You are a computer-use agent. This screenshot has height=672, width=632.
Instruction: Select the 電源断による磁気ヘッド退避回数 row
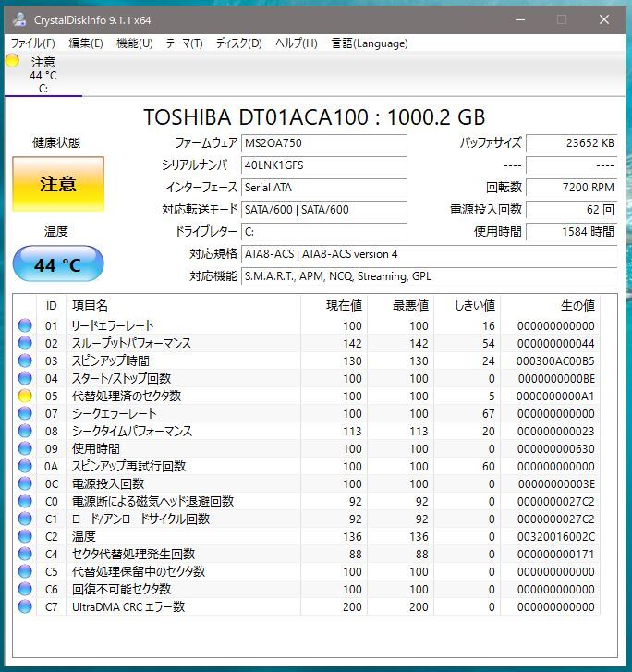(x=307, y=501)
